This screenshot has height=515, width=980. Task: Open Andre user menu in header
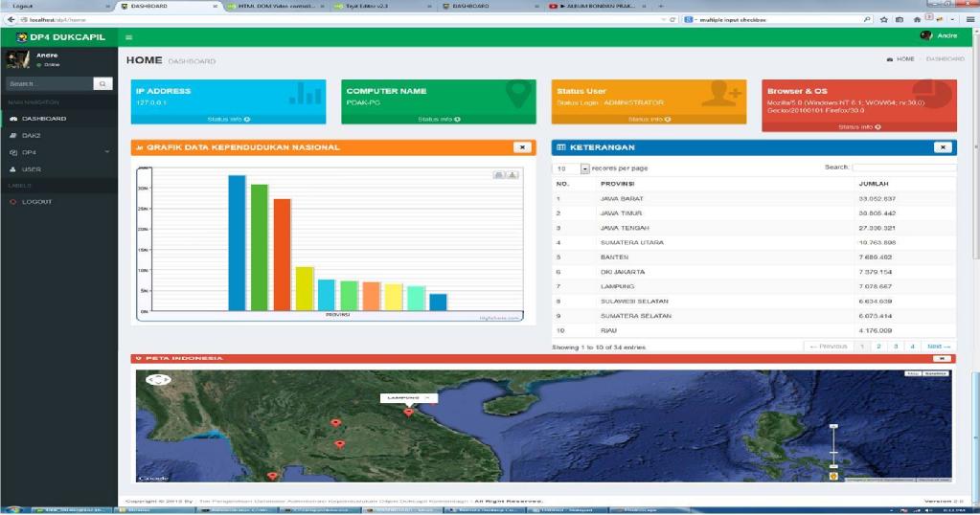click(938, 35)
